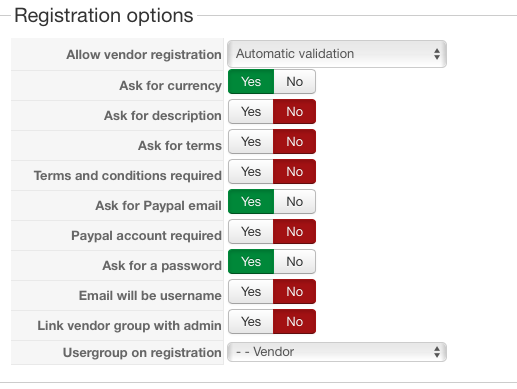Click the green Yes for Ask for currency
The height and width of the screenshot is (389, 517).
click(x=251, y=82)
